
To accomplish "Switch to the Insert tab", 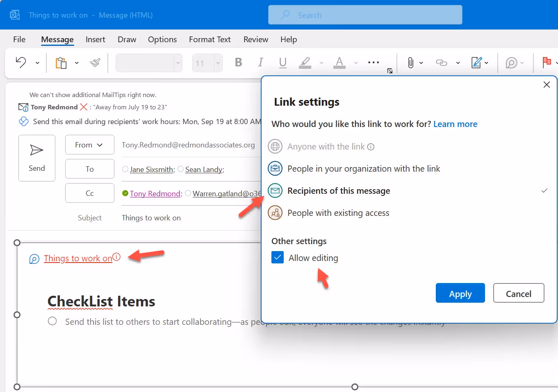I will [95, 39].
